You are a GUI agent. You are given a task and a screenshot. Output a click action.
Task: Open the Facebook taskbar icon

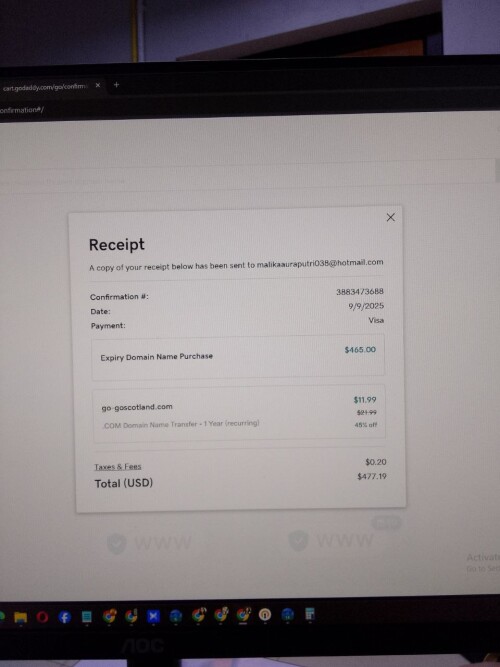(x=65, y=617)
